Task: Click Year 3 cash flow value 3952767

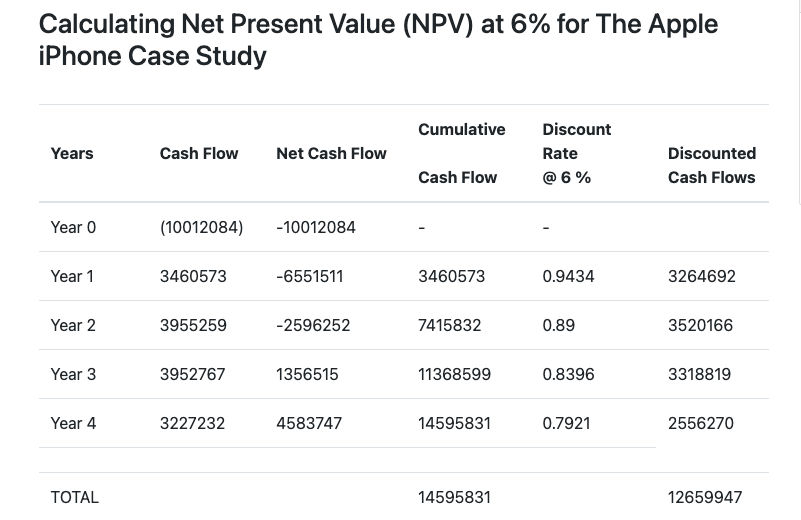Action: [192, 374]
